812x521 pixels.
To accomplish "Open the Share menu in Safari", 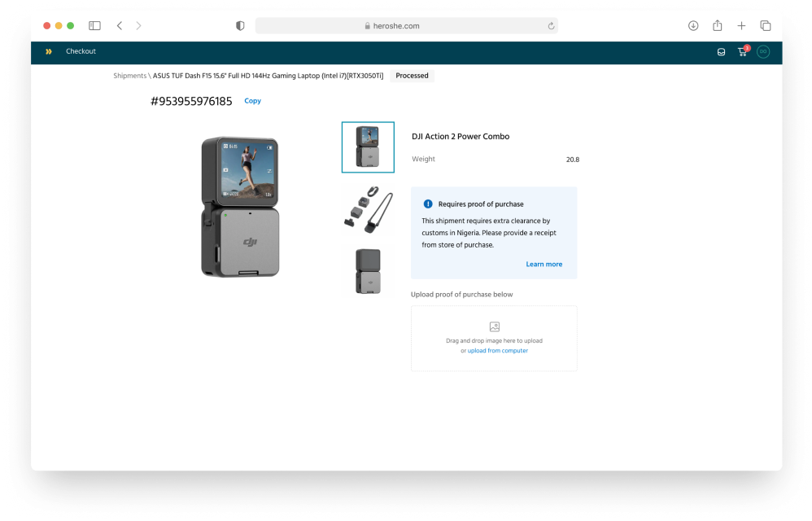I will coord(718,25).
